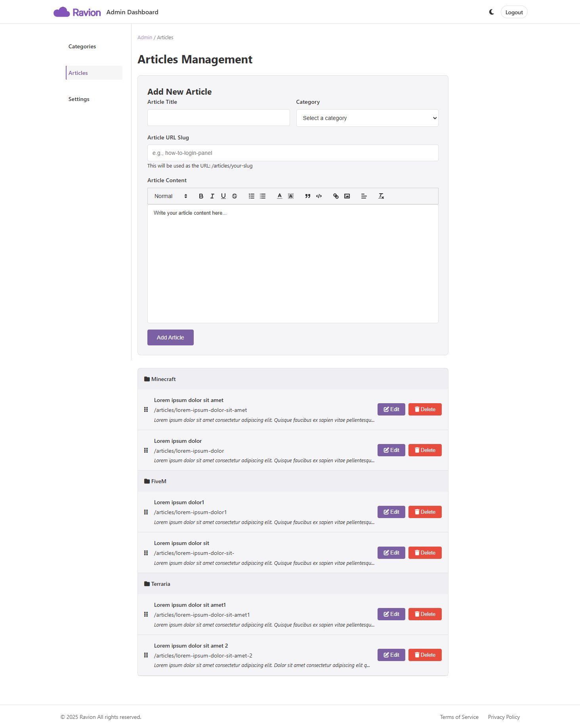This screenshot has width=580, height=728.
Task: Insert an image into the article
Action: click(x=347, y=196)
